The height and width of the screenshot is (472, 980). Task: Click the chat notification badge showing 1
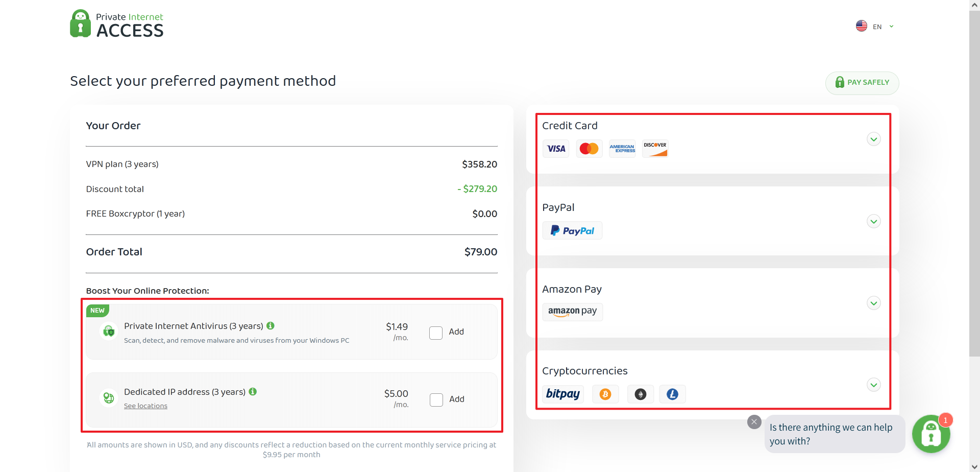[x=945, y=420]
